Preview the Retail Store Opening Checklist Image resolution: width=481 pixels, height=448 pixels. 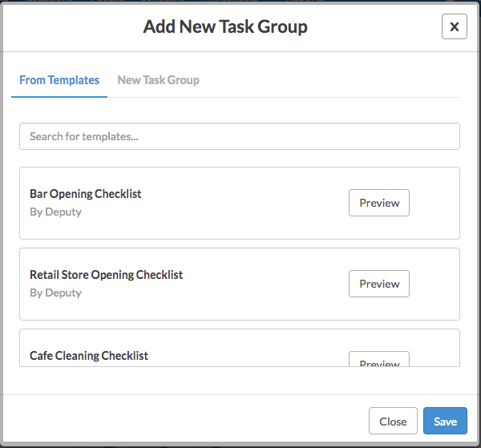pos(378,284)
